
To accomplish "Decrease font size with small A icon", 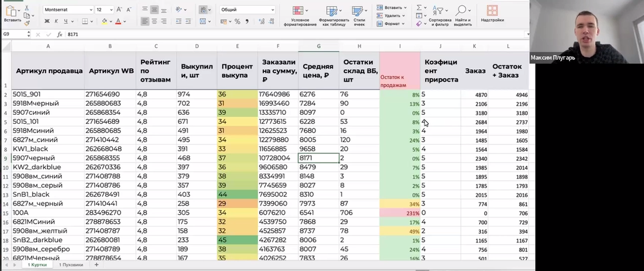I will click(x=128, y=10).
